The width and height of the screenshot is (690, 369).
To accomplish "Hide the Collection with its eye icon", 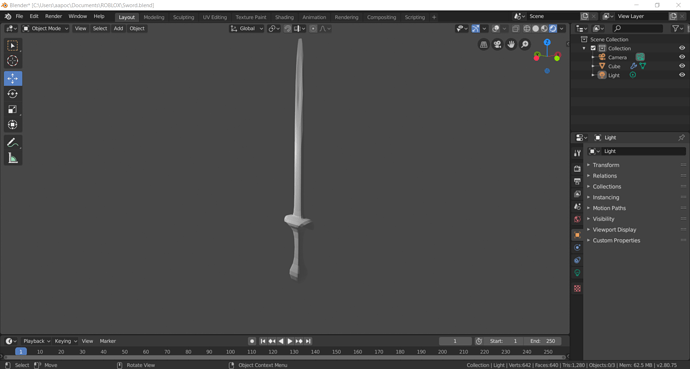I will pyautogui.click(x=682, y=48).
